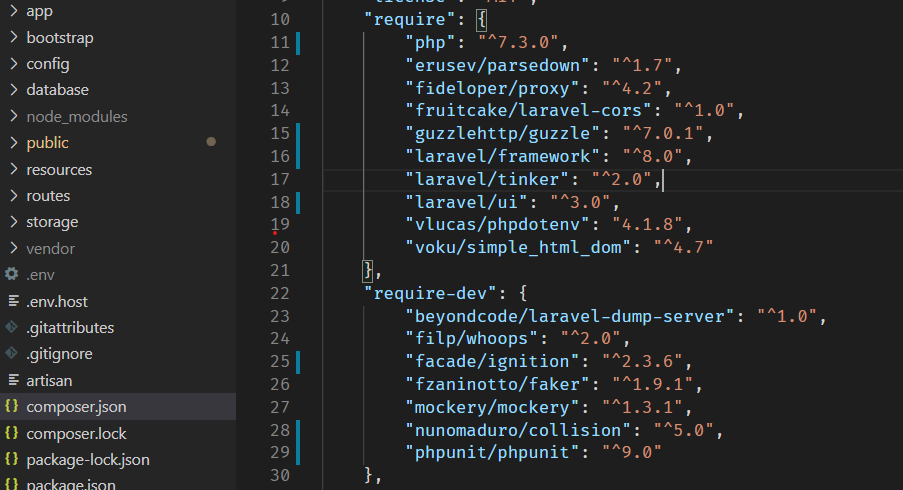Click the file icon beside artisan
This screenshot has width=903, height=490.
(13, 380)
